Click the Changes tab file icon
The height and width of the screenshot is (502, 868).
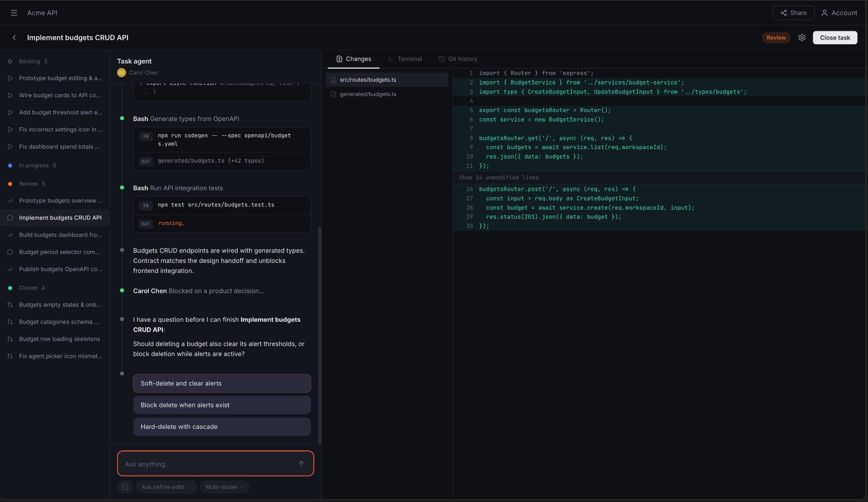pos(339,59)
